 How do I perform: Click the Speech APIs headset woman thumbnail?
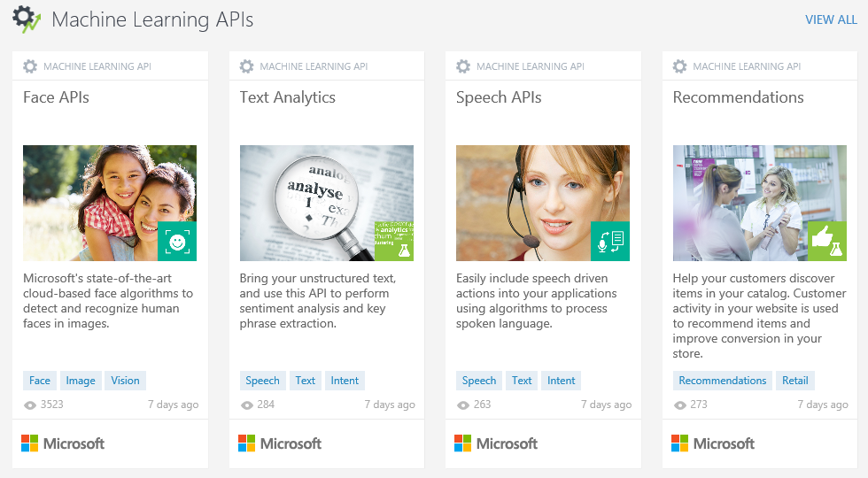(542, 203)
